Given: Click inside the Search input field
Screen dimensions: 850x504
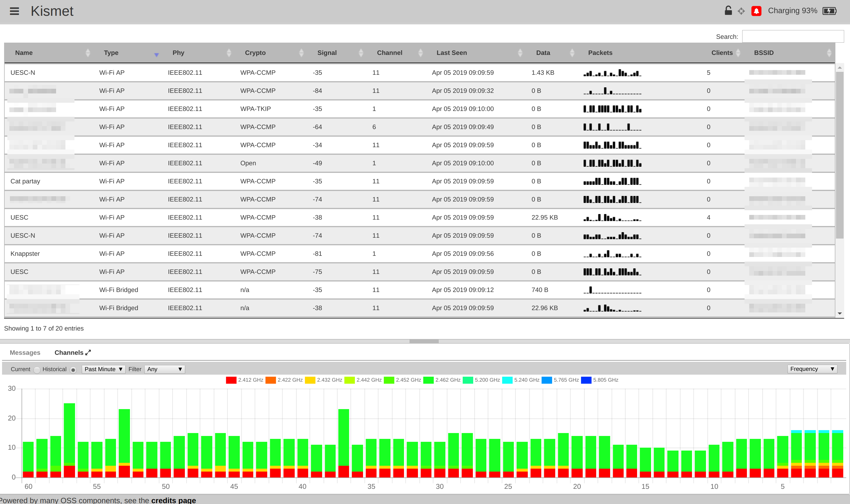Looking at the screenshot, I should coord(793,36).
